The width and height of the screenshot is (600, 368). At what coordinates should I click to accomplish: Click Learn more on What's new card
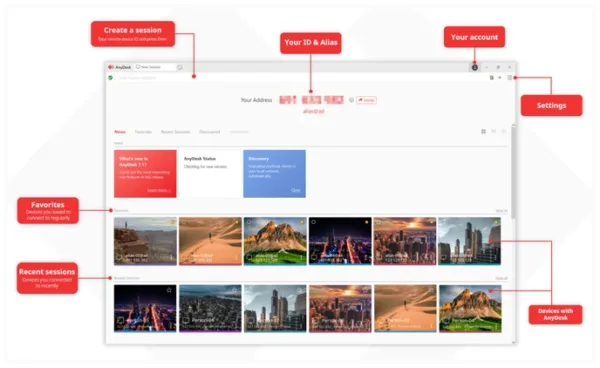click(x=159, y=190)
